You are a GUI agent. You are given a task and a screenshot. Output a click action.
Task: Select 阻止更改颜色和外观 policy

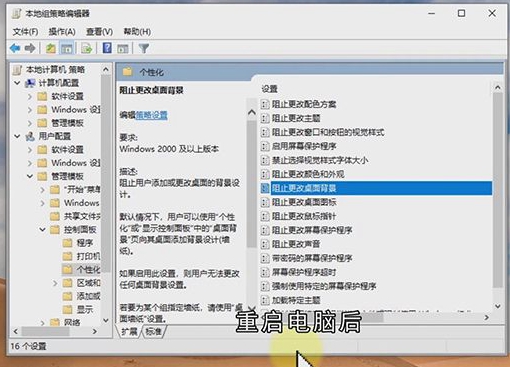click(x=308, y=174)
